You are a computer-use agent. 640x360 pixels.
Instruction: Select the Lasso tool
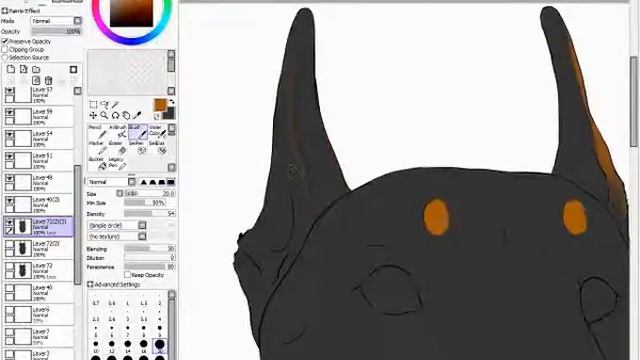104,105
